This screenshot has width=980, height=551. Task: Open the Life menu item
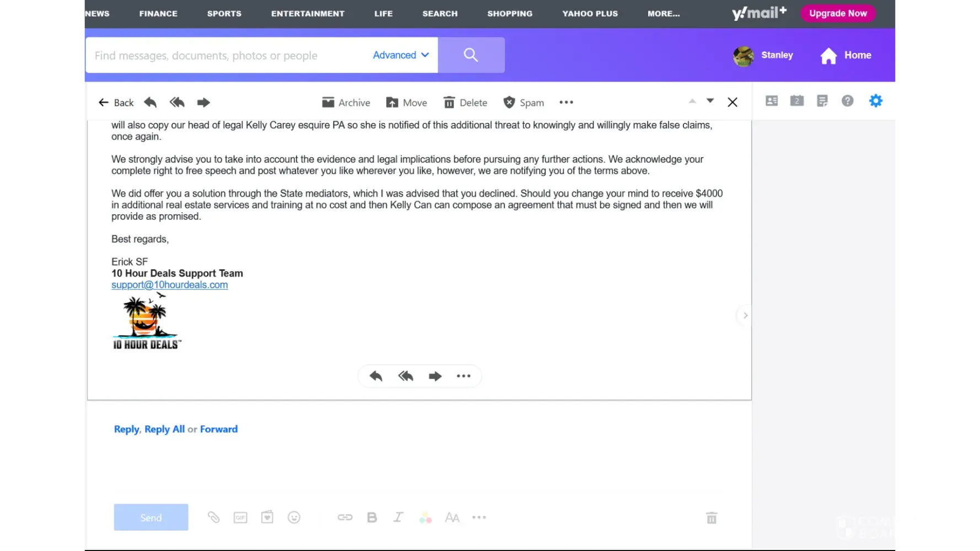[384, 14]
